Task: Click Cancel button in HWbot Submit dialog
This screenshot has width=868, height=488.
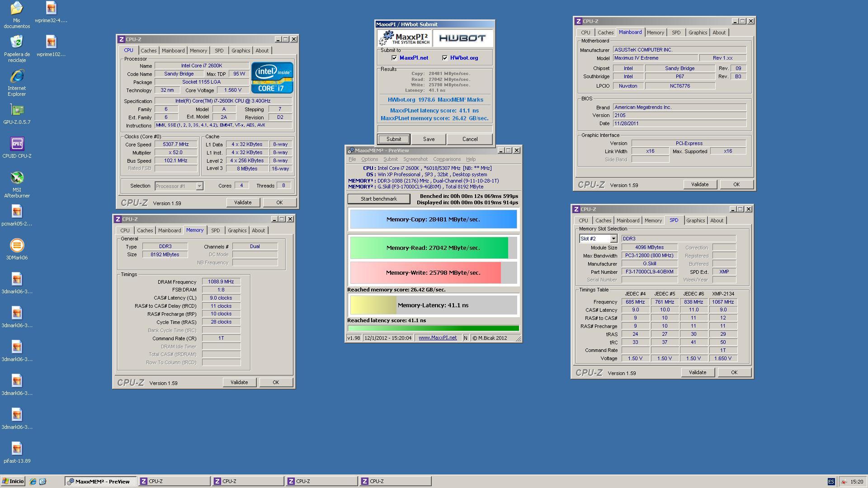Action: point(470,139)
